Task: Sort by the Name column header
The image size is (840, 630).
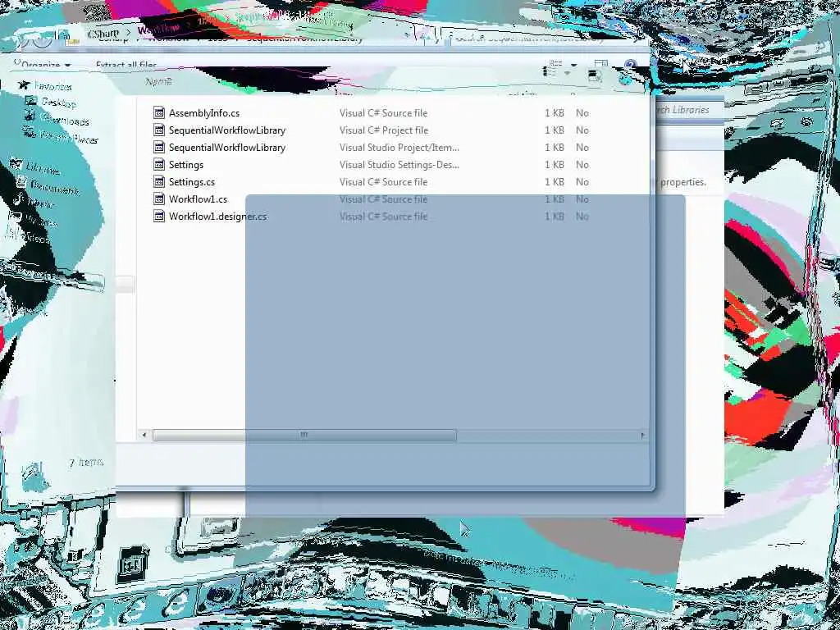Action: [159, 81]
